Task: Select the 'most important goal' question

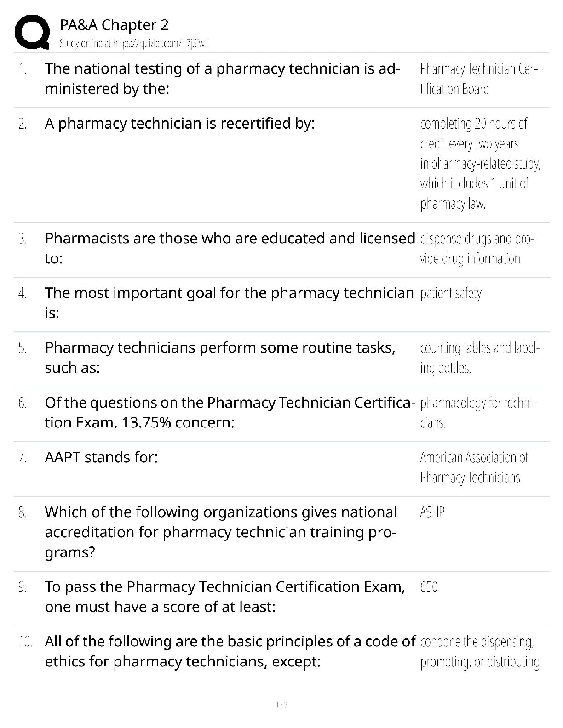Action: pyautogui.click(x=229, y=303)
